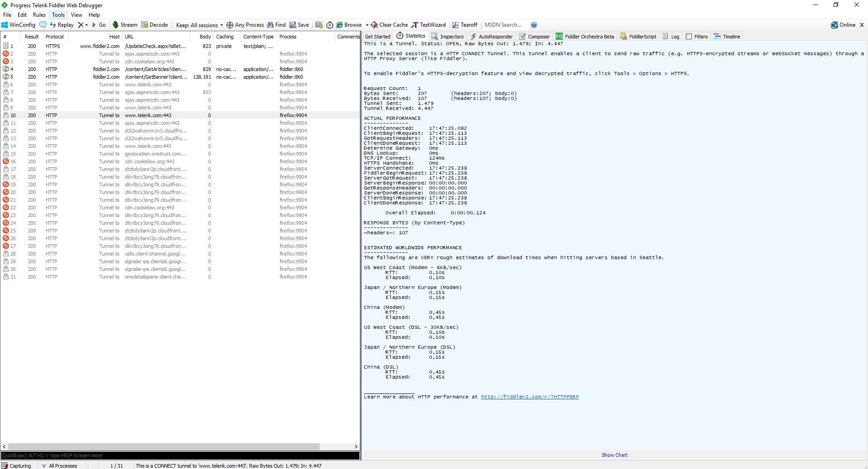Close the toolbar with the red X
The image size is (868, 469).
(x=862, y=25)
